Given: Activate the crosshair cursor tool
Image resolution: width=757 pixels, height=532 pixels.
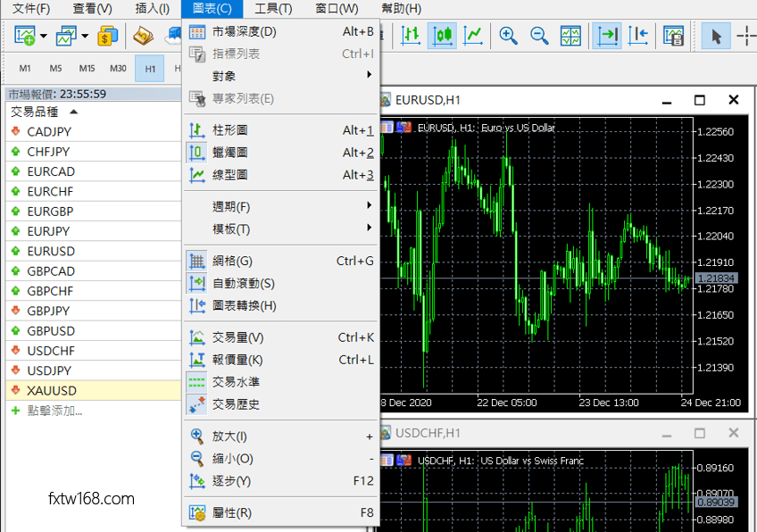Looking at the screenshot, I should click(746, 36).
